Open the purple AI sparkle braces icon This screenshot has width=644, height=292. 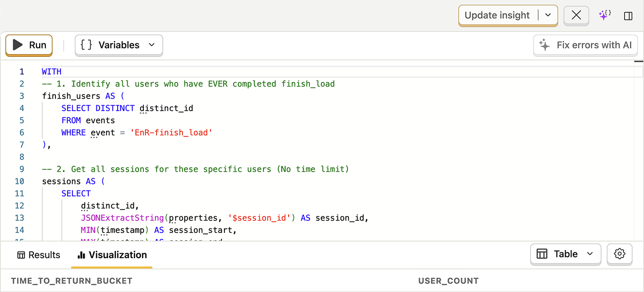pos(605,15)
